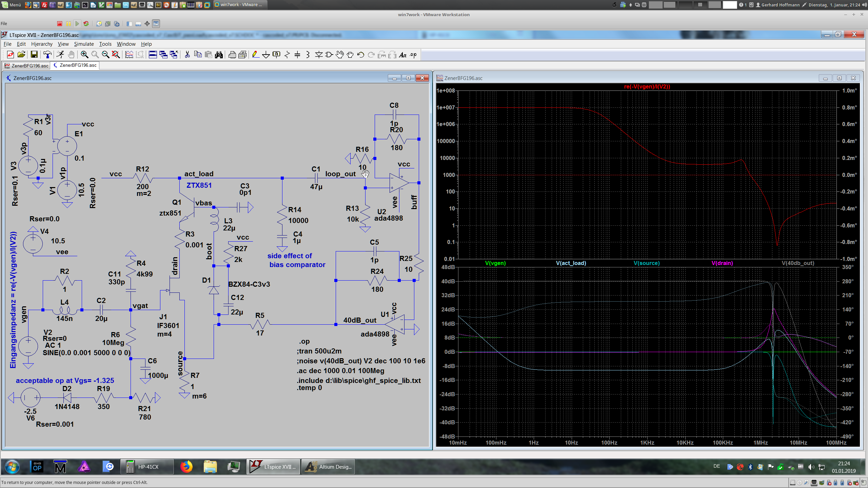Viewport: 868px width, 488px height.
Task: Select the SPICE directive '.op' tool
Action: coord(413,55)
